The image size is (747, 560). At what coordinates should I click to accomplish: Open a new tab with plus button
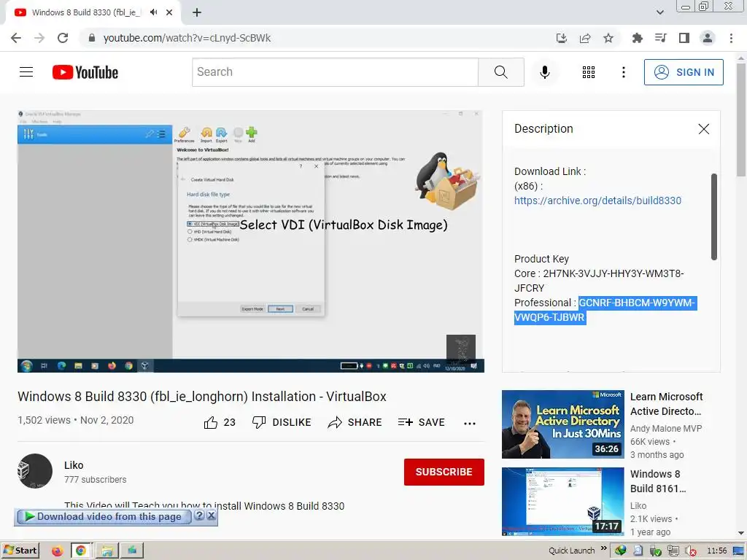click(197, 12)
